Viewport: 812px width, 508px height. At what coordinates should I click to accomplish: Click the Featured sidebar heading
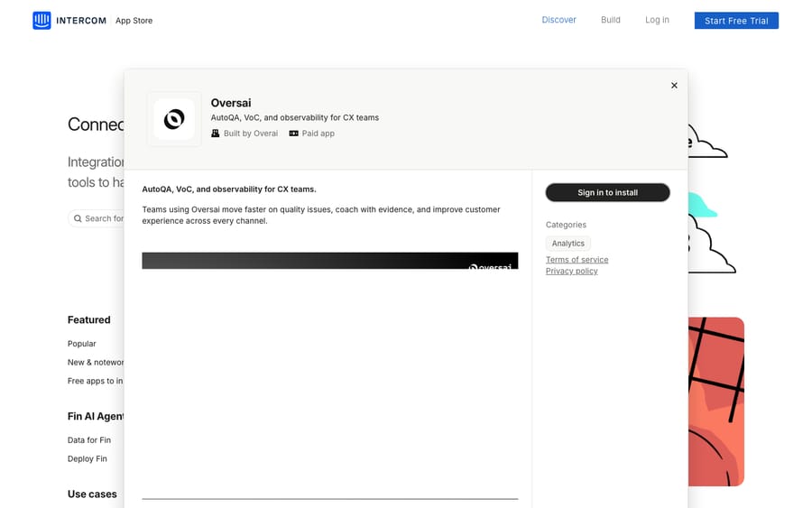[x=88, y=320]
